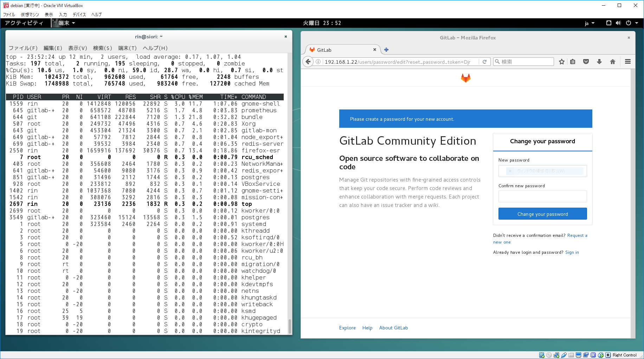This screenshot has height=359, width=644.
Task: Open VirtualBox 仮想マシン menu
Action: 30,14
